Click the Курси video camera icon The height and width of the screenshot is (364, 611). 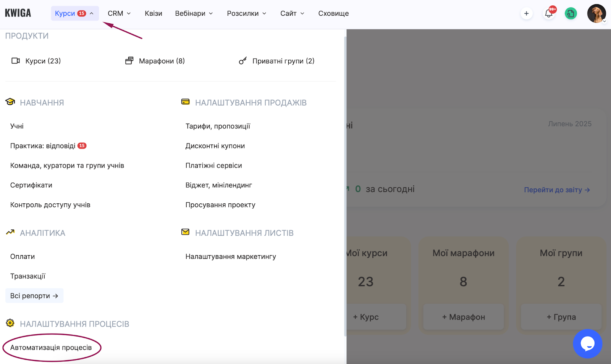pyautogui.click(x=16, y=61)
